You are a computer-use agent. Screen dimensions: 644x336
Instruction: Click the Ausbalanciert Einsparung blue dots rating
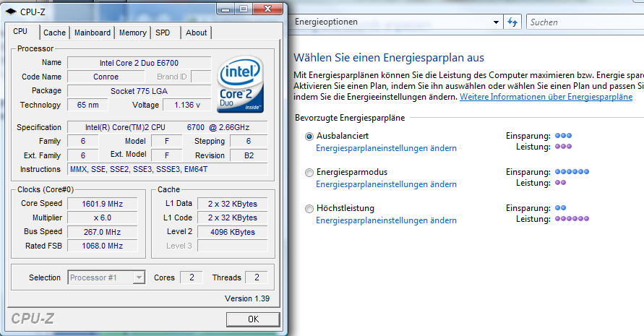tap(564, 136)
